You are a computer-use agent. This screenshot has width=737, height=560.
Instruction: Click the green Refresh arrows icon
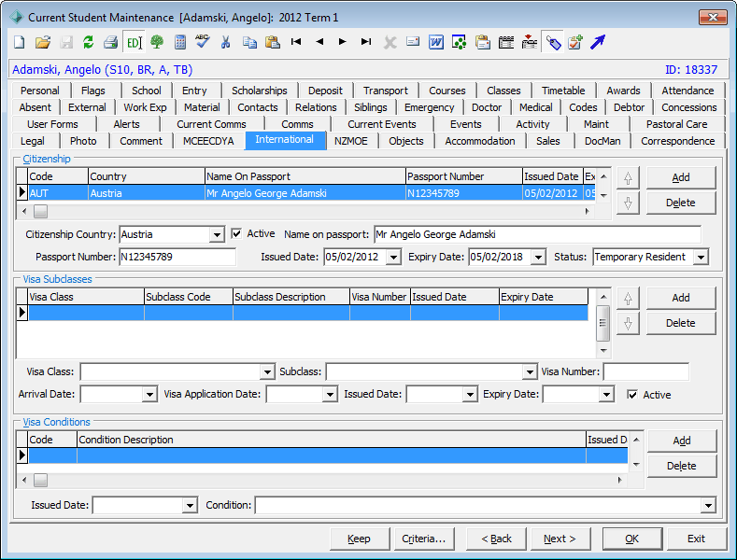click(x=88, y=42)
